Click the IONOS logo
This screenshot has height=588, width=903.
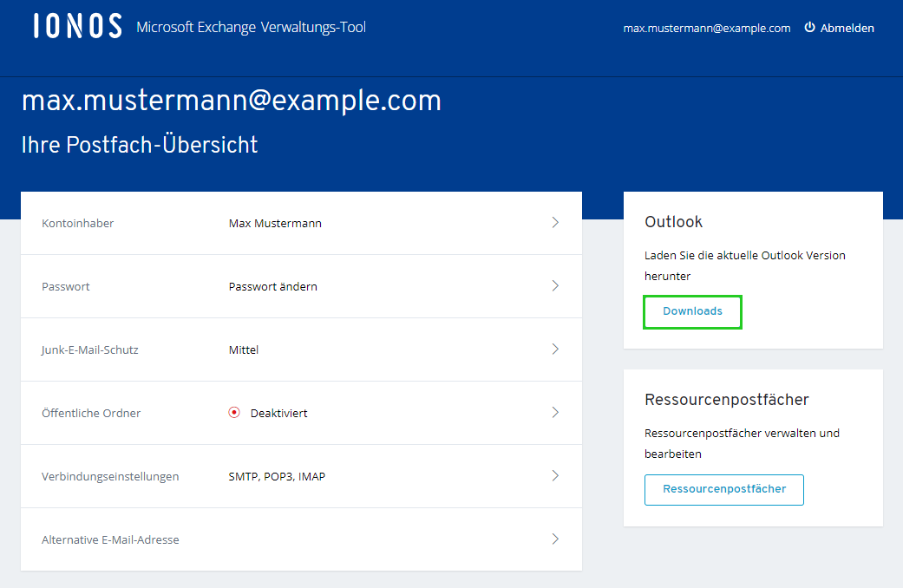point(76,25)
